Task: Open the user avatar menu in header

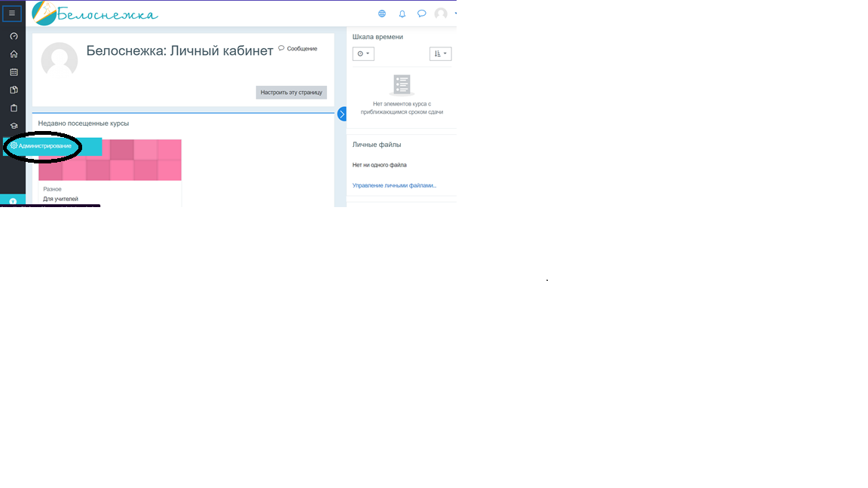Action: (x=442, y=14)
